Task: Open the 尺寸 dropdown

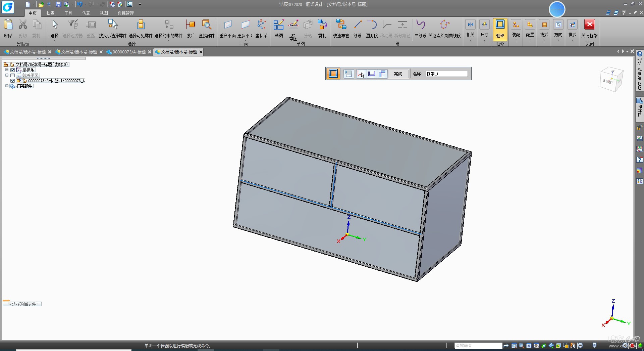Action: coord(484,30)
